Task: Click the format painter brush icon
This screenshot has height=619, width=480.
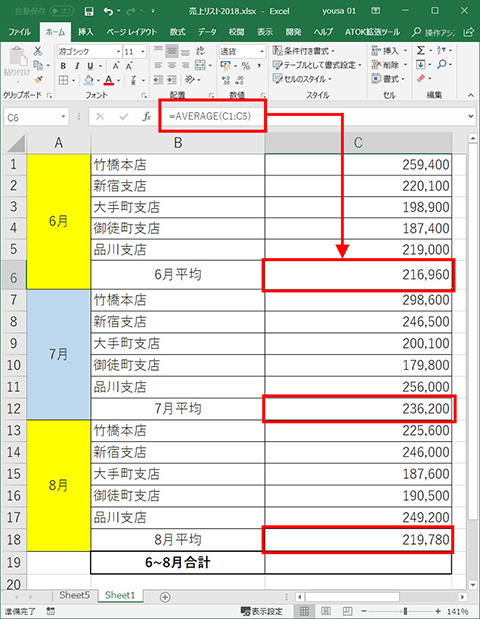Action: [38, 79]
